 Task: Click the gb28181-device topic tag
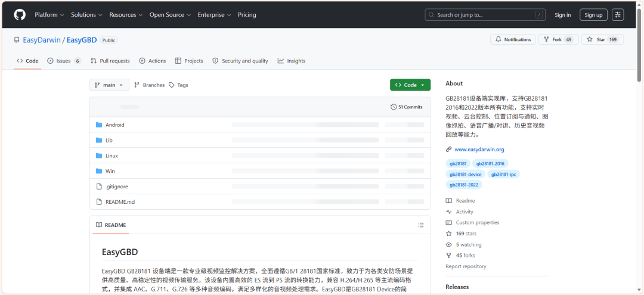coord(465,175)
